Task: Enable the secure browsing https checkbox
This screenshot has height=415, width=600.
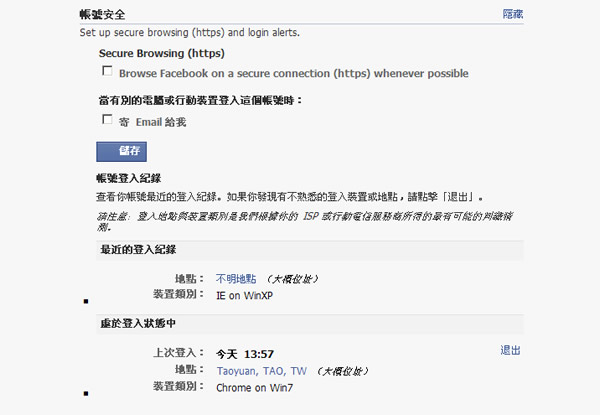Action: click(x=107, y=71)
